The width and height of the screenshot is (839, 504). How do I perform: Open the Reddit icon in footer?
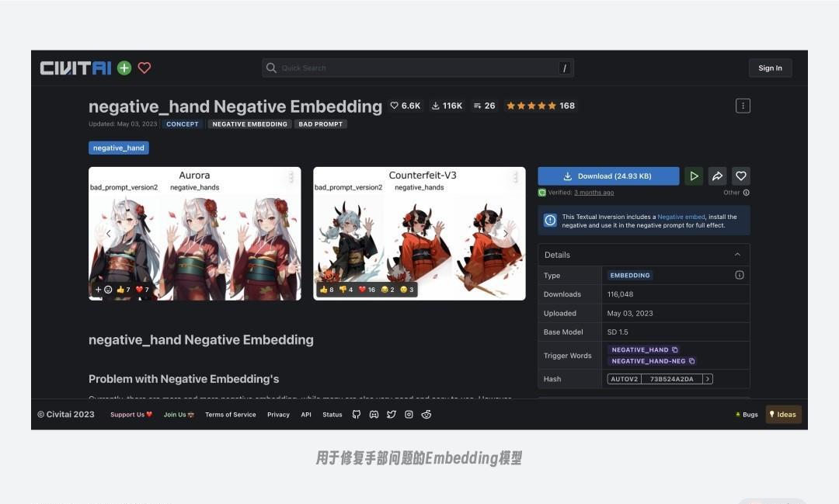(x=426, y=415)
